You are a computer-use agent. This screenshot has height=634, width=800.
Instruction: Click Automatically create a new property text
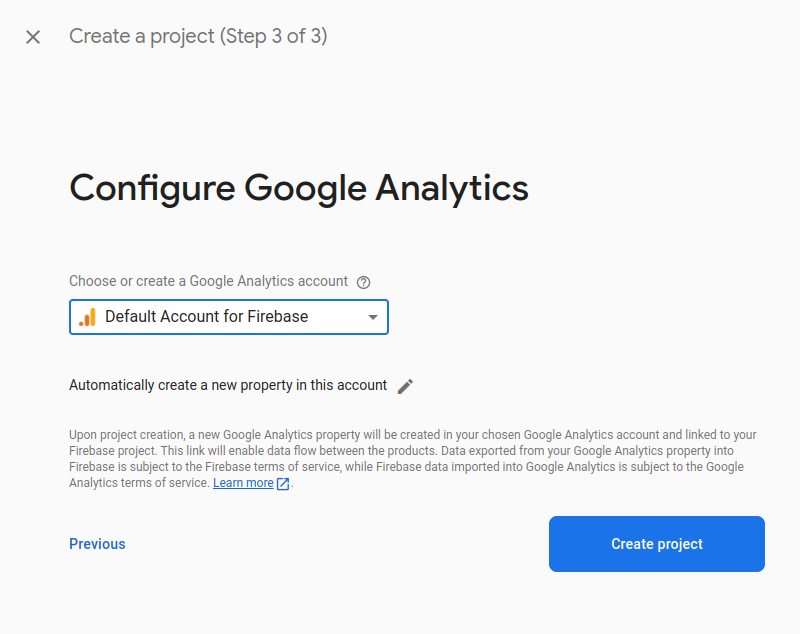[x=228, y=385]
